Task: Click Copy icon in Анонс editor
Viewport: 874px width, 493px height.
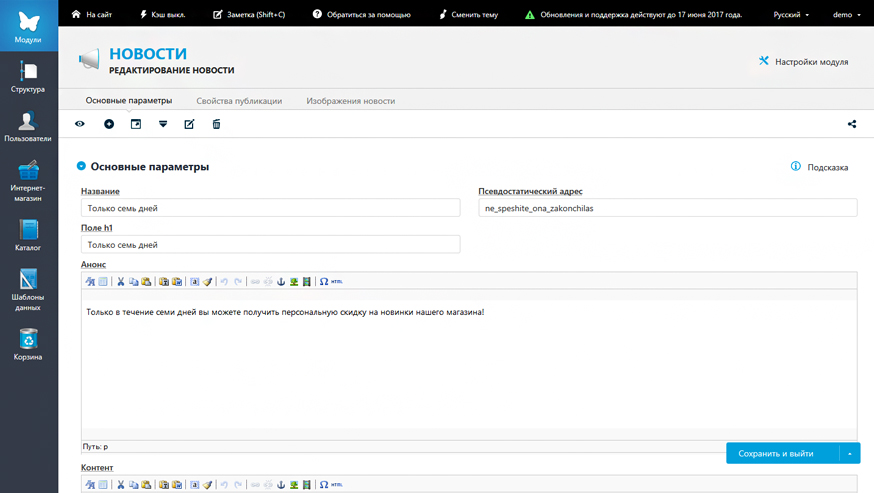Action: pyautogui.click(x=133, y=282)
